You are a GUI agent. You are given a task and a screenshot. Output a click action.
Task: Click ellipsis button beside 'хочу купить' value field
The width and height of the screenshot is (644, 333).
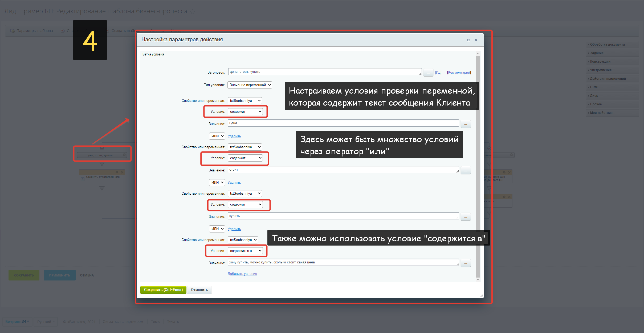coord(465,263)
